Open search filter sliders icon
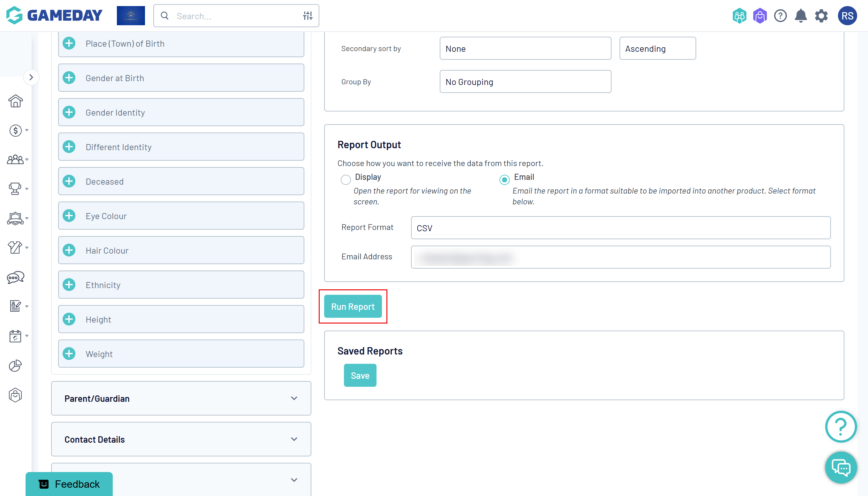The width and height of the screenshot is (868, 496). 308,16
